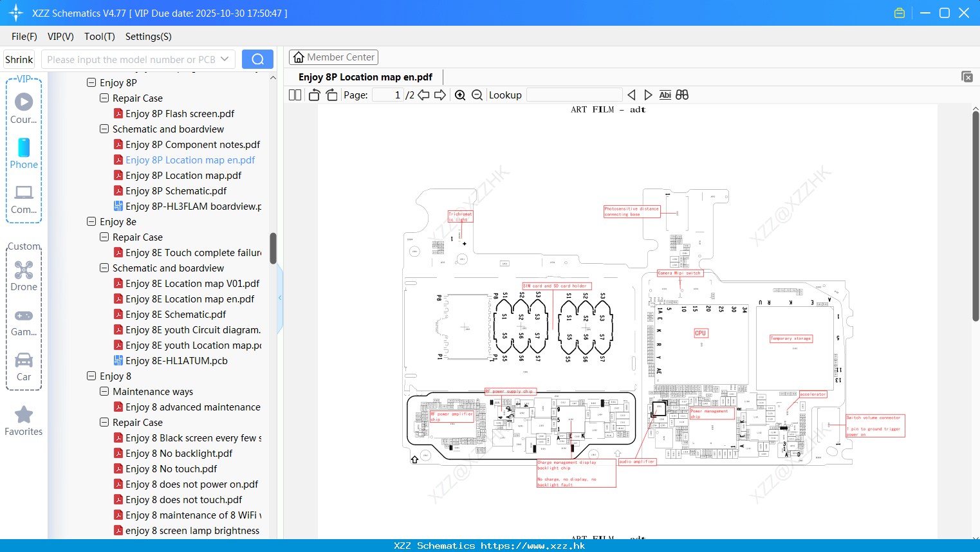The height and width of the screenshot is (552, 980).
Task: Open Enjoy 8 does not power on.pdf
Action: point(186,484)
